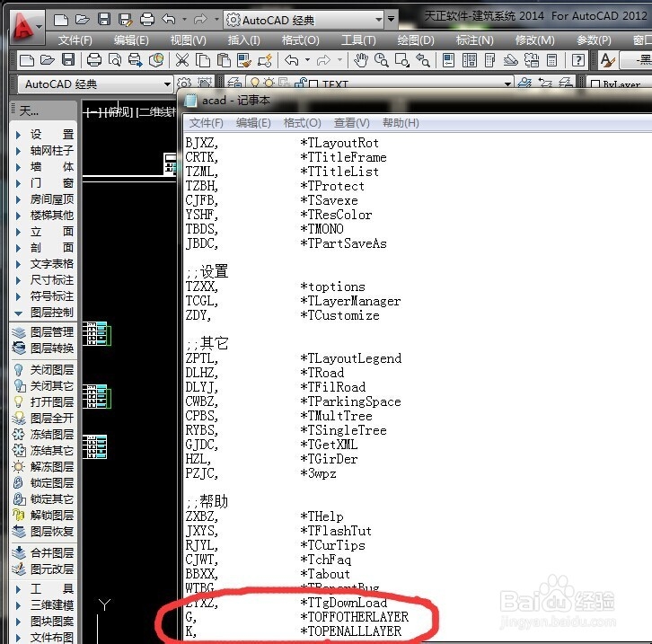Click 关闭其它 tool in side panel
The height and width of the screenshot is (644, 652).
[x=43, y=386]
